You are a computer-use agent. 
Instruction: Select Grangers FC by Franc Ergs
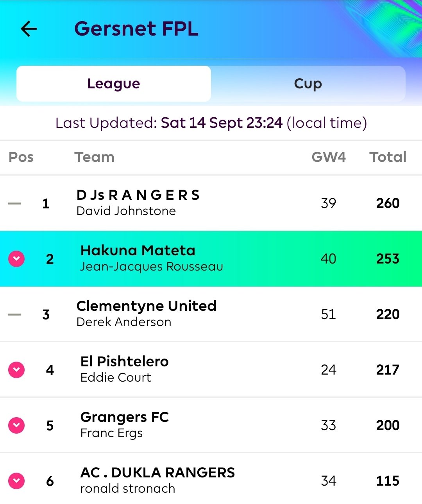coord(211,425)
